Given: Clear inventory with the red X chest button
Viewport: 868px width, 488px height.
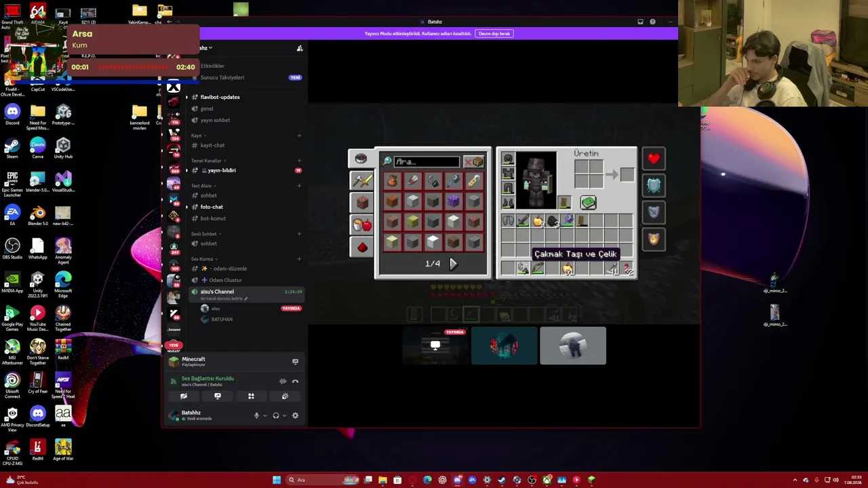Looking at the screenshot, I should 474,162.
